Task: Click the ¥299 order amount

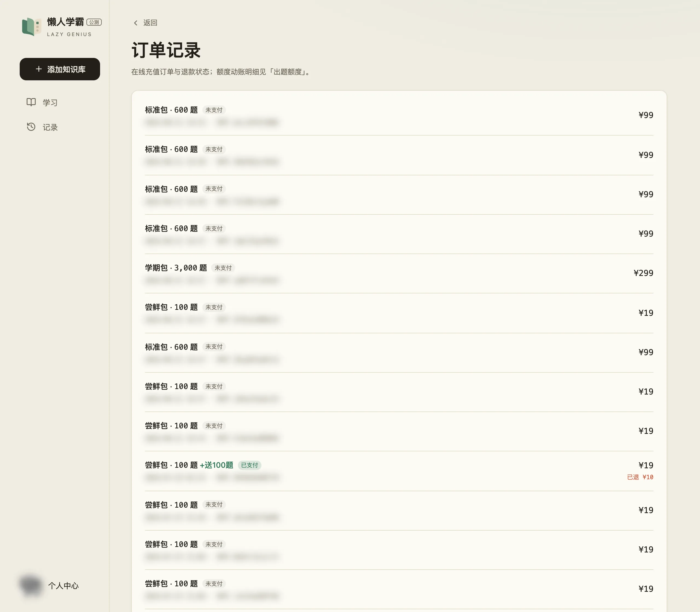Action: click(643, 273)
